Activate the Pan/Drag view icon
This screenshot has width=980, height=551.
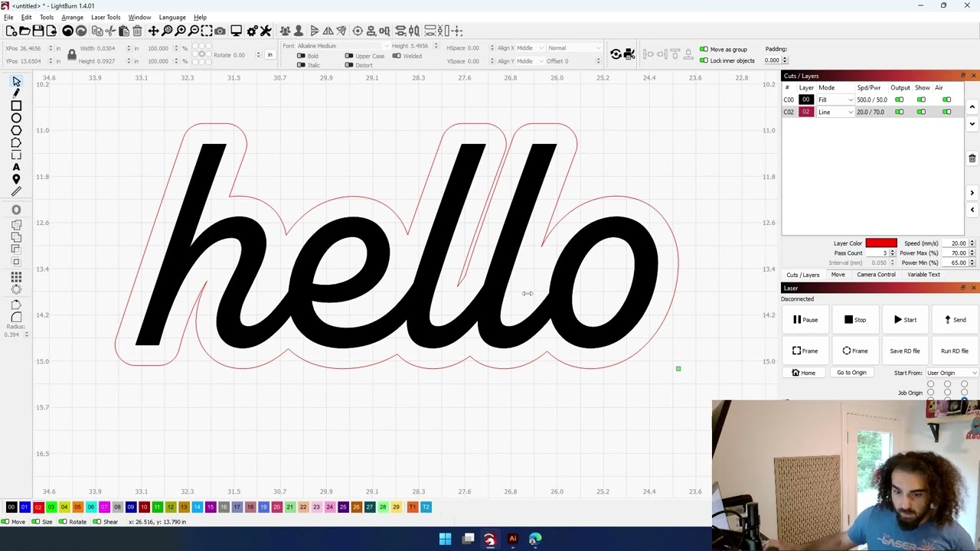[x=153, y=31]
